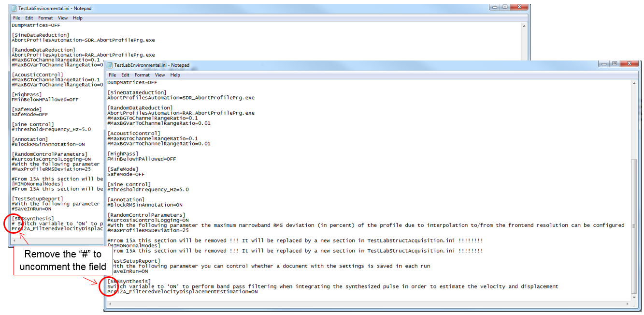Maximize the back Notepad window

tap(504, 7)
